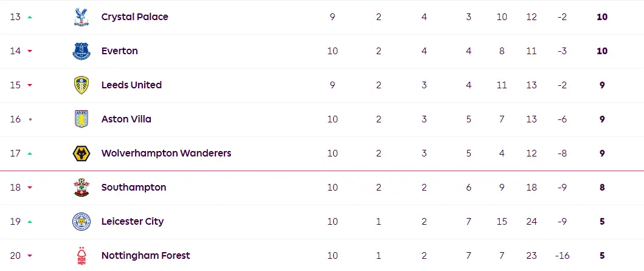The height and width of the screenshot is (271, 644).
Task: Click the Southampton club crest
Action: pos(81,188)
